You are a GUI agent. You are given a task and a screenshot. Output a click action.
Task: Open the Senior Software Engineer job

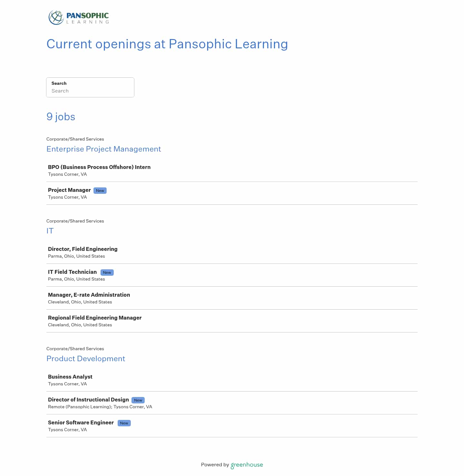click(81, 422)
